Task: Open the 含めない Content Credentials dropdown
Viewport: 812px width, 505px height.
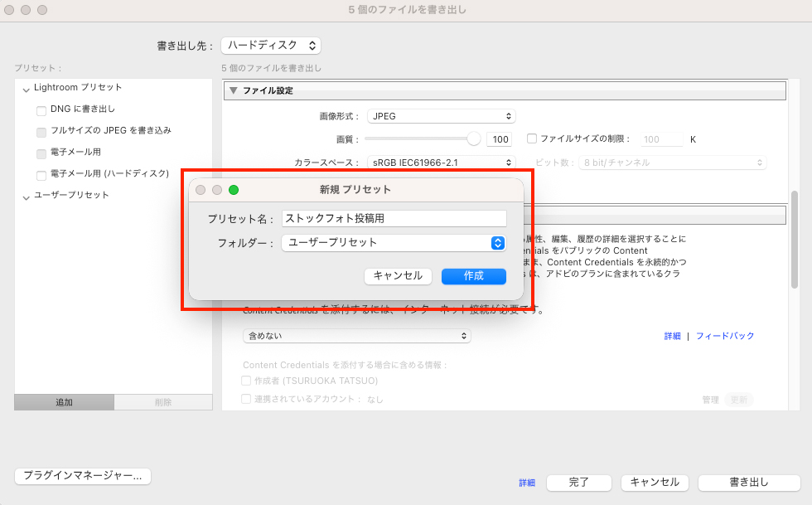Action: 356,336
